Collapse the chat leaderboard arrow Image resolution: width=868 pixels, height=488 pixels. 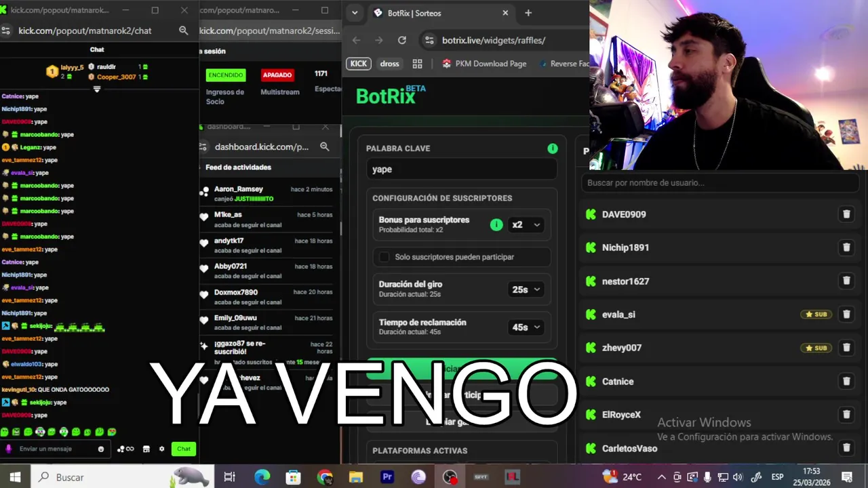[x=96, y=89]
